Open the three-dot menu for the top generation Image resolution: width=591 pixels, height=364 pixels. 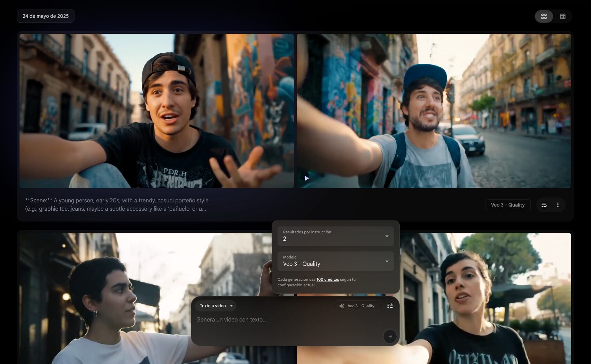[x=558, y=205]
